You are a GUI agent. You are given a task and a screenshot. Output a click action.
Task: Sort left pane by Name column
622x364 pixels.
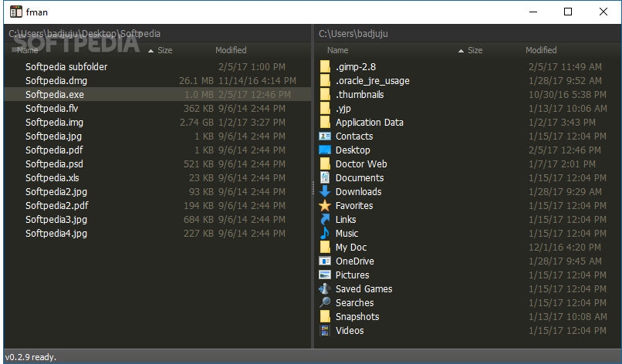point(27,50)
